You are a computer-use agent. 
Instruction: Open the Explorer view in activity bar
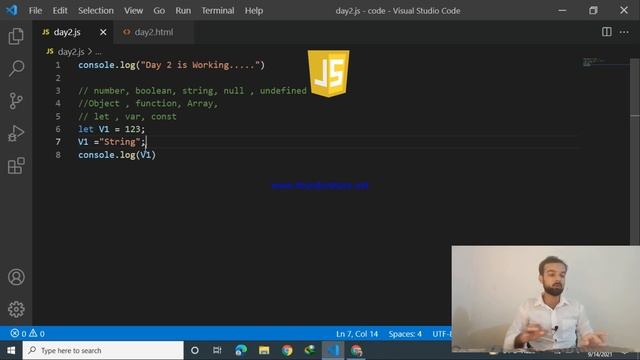tap(16, 36)
